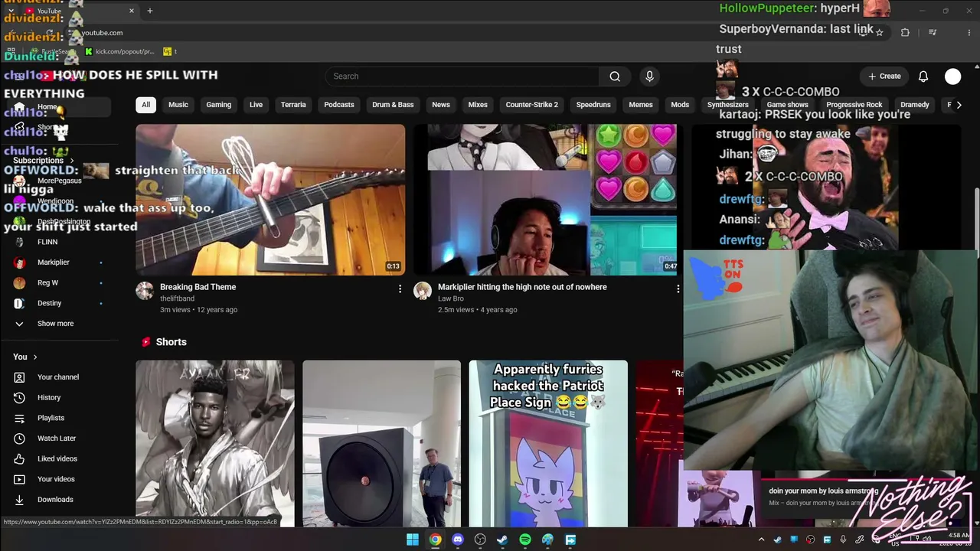Select the Terraria filter chip
This screenshot has width=980, height=551.
293,105
